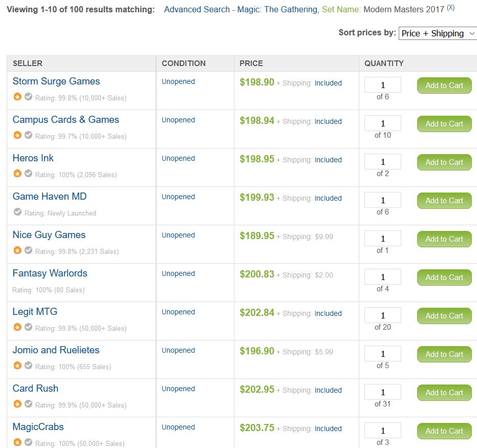Click quantity field for Card Rush

382,392
